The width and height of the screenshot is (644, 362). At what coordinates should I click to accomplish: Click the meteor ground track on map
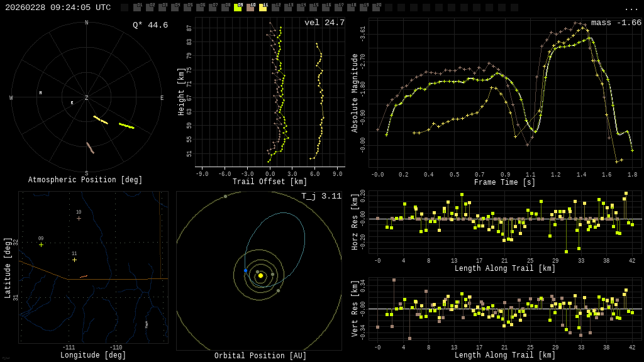[x=84, y=276]
